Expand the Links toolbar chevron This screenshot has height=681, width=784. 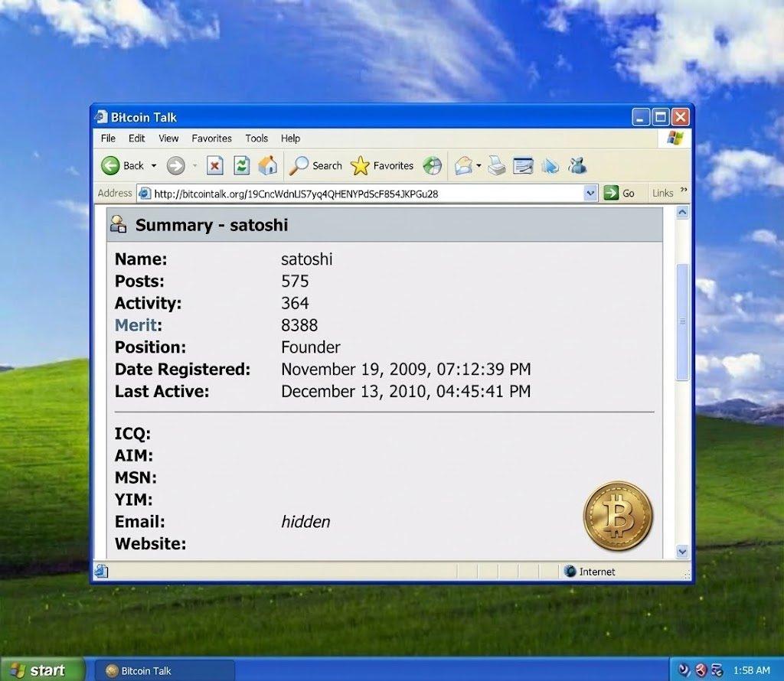684,191
